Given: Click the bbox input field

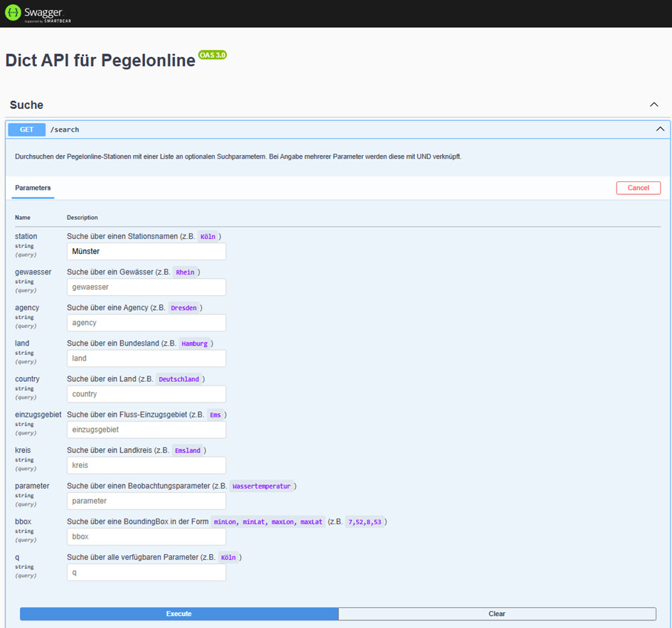Looking at the screenshot, I should coord(146,537).
